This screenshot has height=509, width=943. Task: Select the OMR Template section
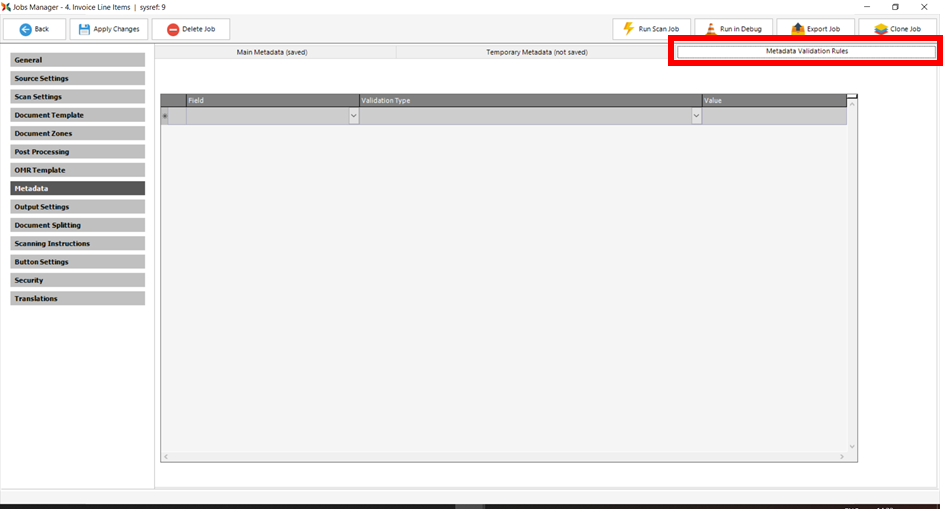click(77, 170)
